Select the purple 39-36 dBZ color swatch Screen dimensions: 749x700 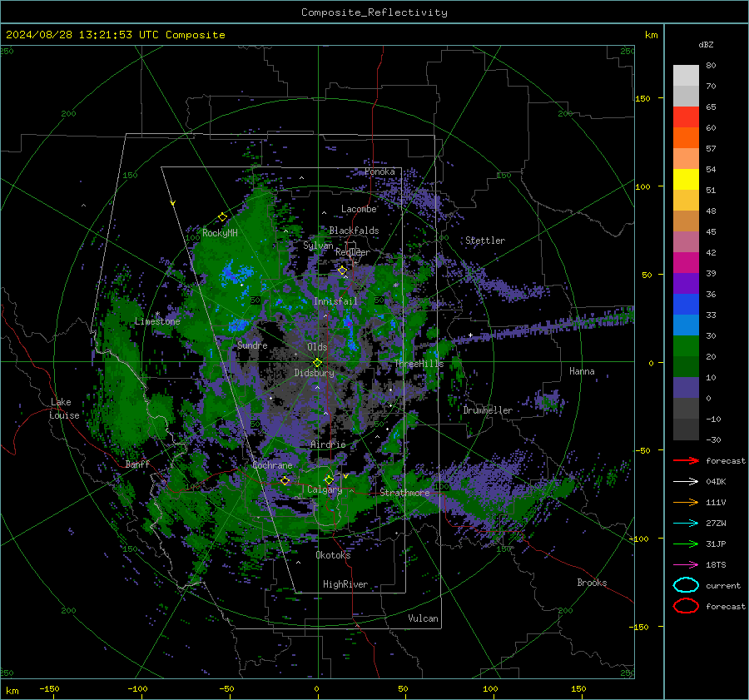(686, 284)
